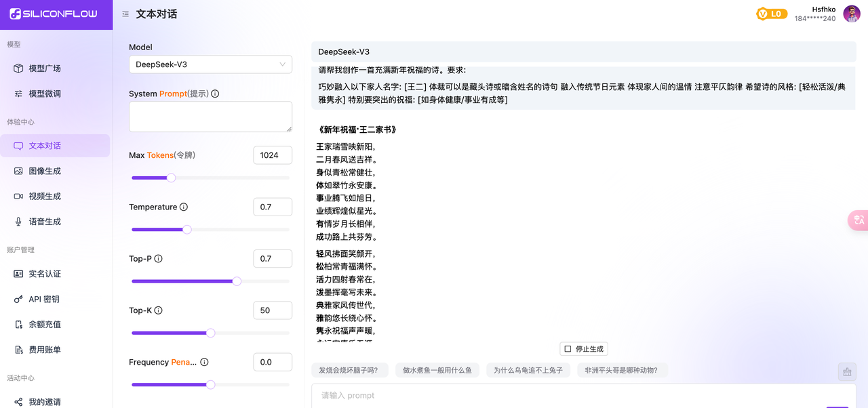Screen dimensions: 868x408
Task: Click the 停止生成 button
Action: coord(584,349)
